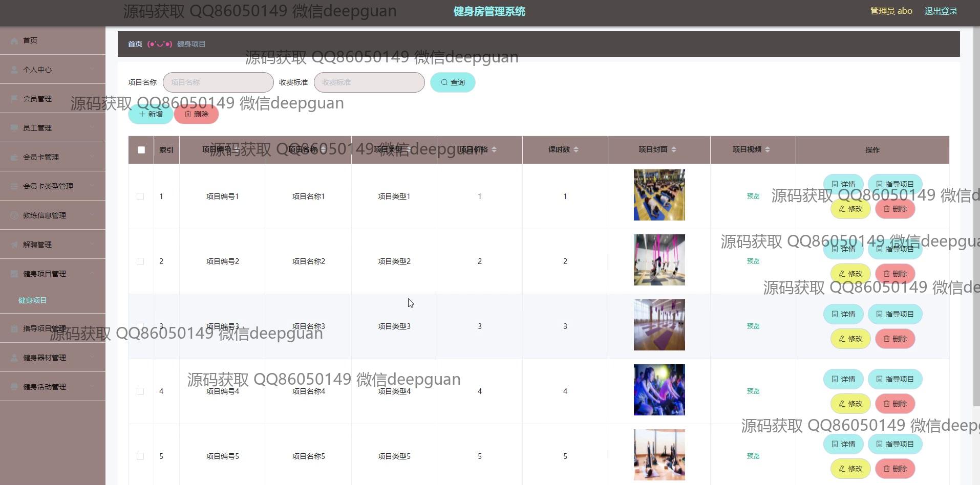
Task: Focus the 项目名称 search input field
Action: click(x=218, y=82)
